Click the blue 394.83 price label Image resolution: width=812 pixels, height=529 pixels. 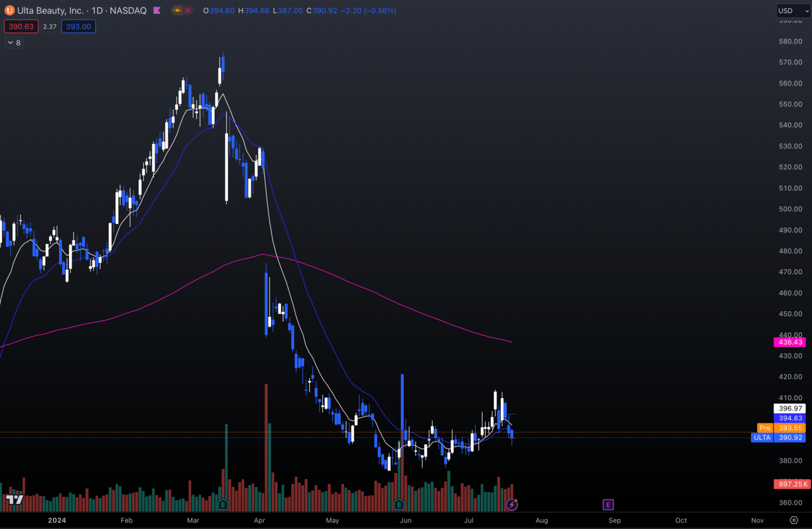(789, 418)
